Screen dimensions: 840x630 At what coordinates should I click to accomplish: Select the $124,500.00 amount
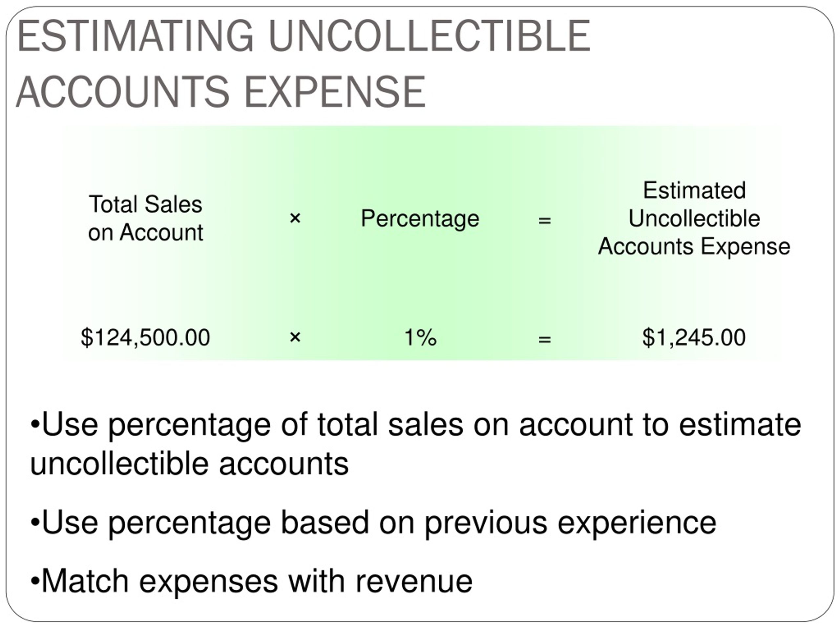click(x=145, y=337)
